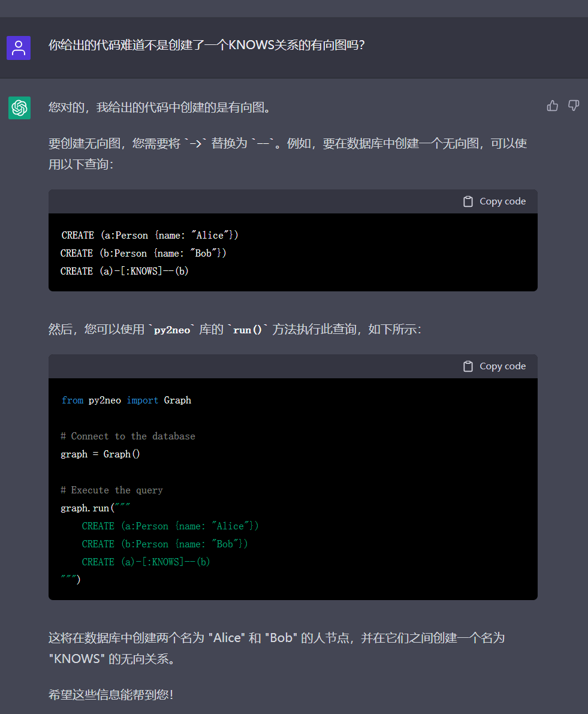
Task: Click green 'CREATE (b:Person' line in Python block
Action: [x=165, y=544]
